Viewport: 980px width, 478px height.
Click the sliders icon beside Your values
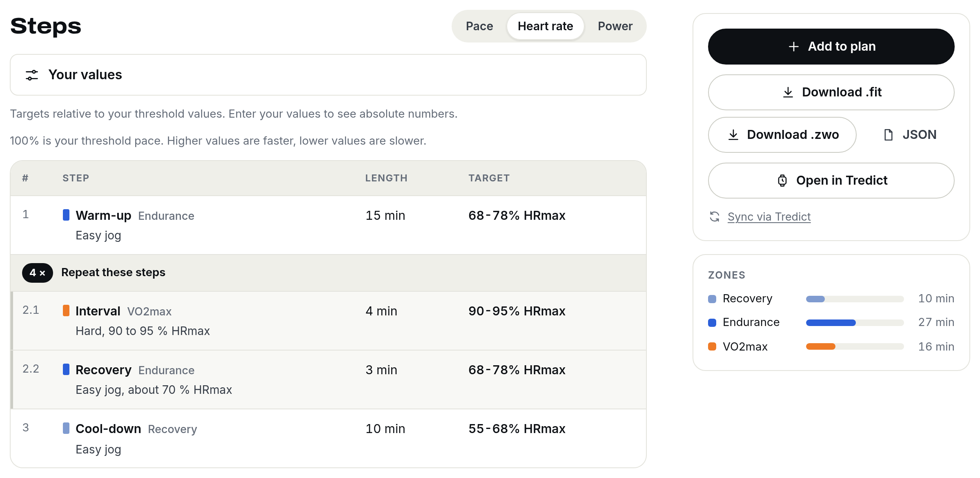pos(32,75)
